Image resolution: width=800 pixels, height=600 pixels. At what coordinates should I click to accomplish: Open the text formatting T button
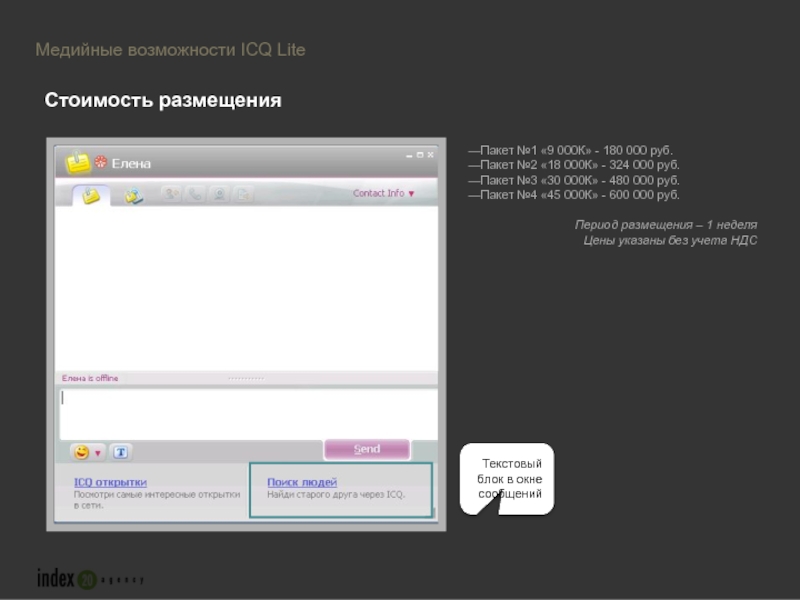(x=120, y=452)
